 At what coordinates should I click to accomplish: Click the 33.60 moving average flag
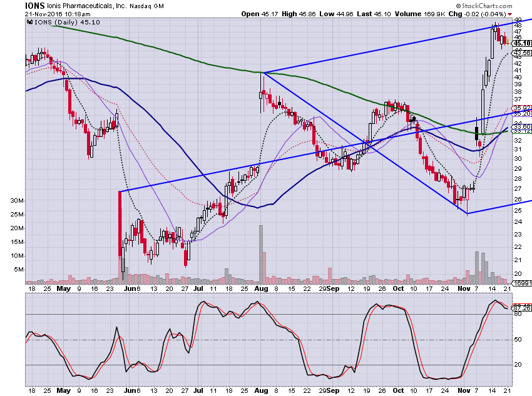click(521, 127)
